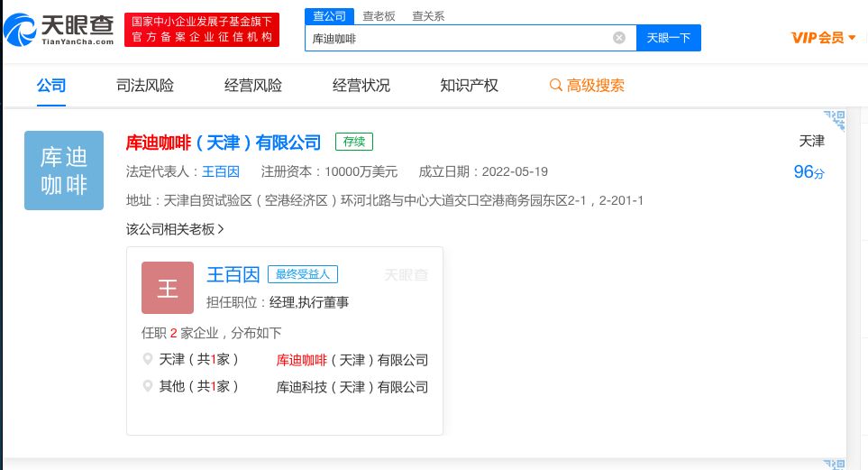Viewport: 868px width, 470px height.
Task: Open the 司法风险 tab
Action: (x=145, y=86)
